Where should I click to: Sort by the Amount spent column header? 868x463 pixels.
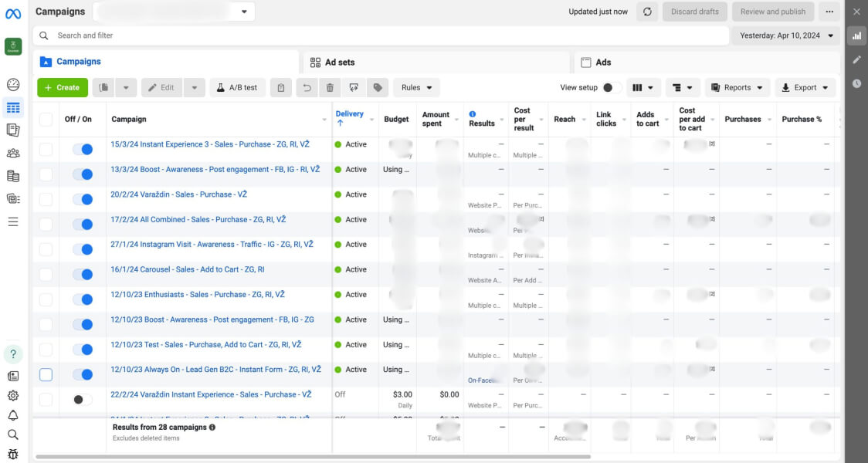pos(436,119)
